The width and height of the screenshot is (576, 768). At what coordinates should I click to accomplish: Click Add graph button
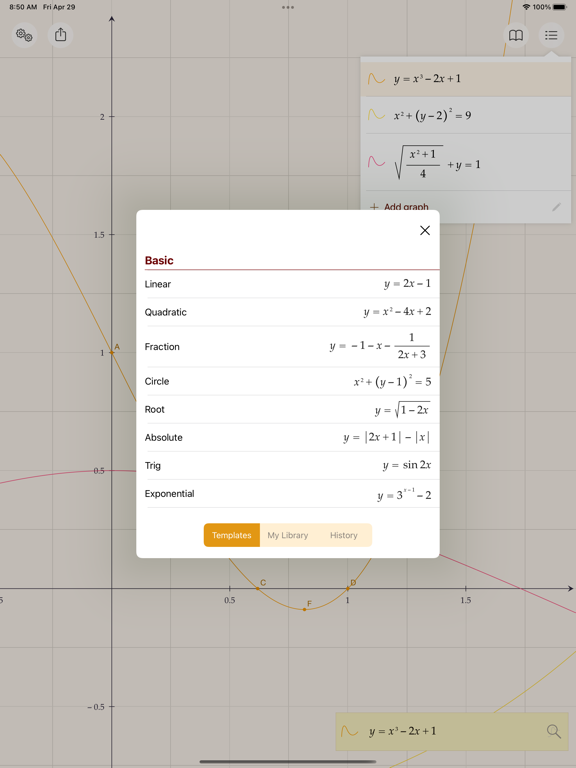click(x=399, y=207)
